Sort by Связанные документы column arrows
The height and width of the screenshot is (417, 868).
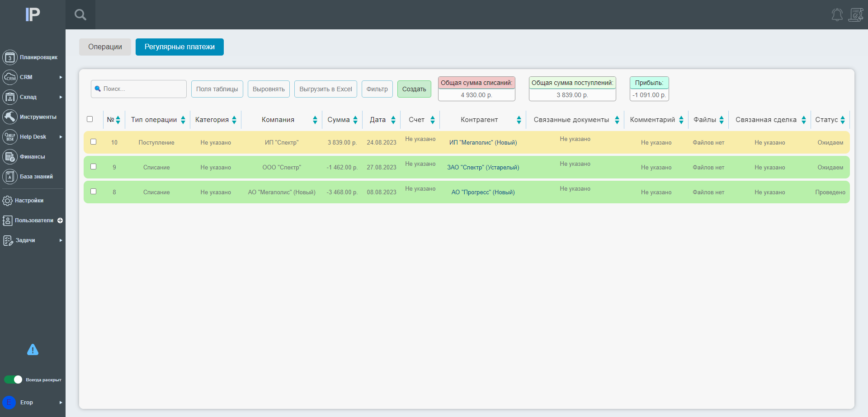coord(617,120)
